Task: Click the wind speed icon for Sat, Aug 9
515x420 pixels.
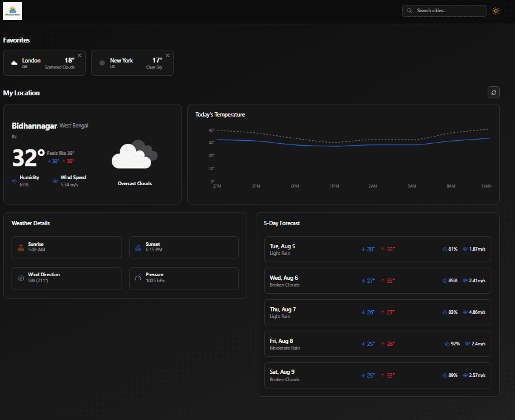Action: [465, 375]
